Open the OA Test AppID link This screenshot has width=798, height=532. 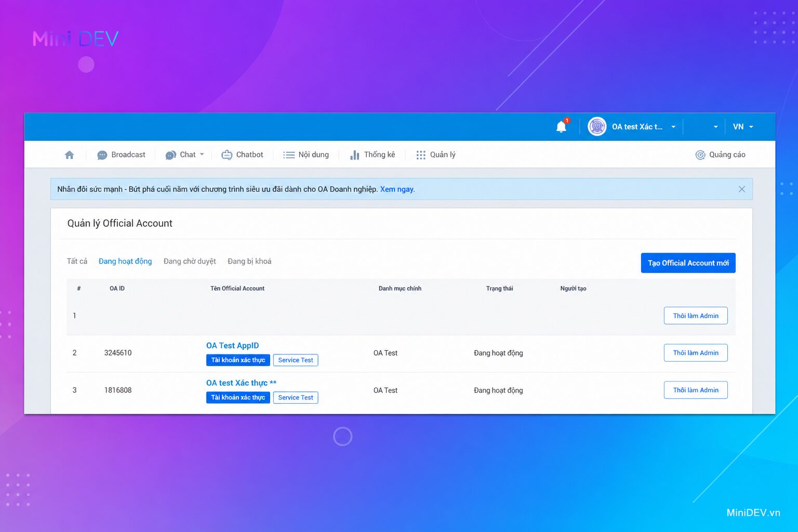(232, 345)
